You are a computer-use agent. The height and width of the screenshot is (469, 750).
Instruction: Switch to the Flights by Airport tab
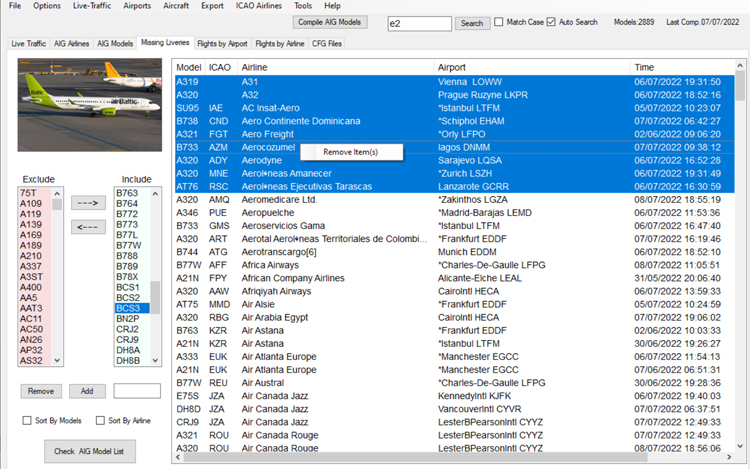coord(222,44)
